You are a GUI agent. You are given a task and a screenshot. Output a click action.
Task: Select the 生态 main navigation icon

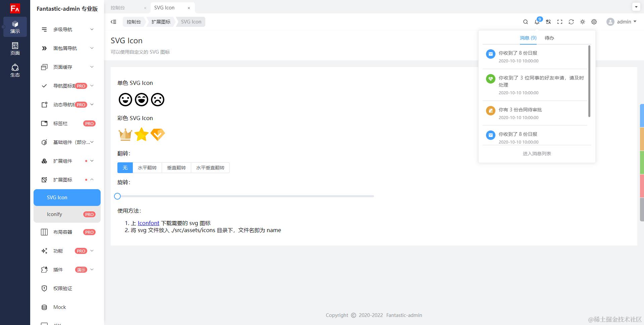point(15,70)
